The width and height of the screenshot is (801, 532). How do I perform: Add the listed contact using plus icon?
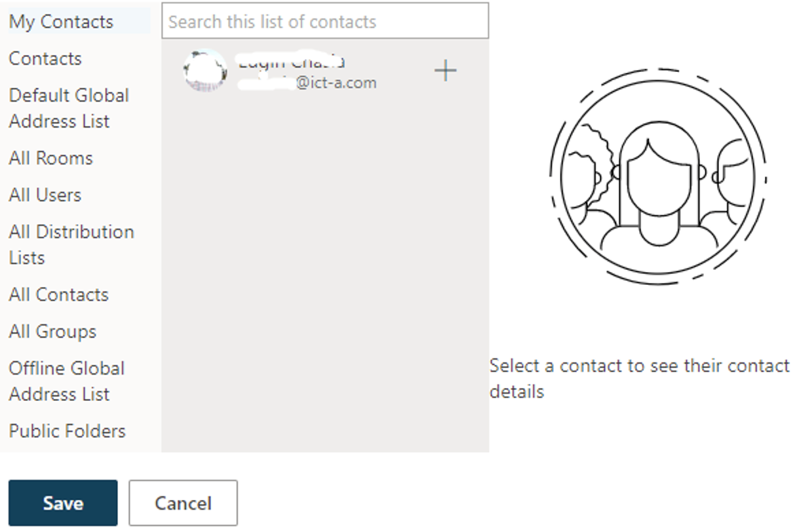446,71
